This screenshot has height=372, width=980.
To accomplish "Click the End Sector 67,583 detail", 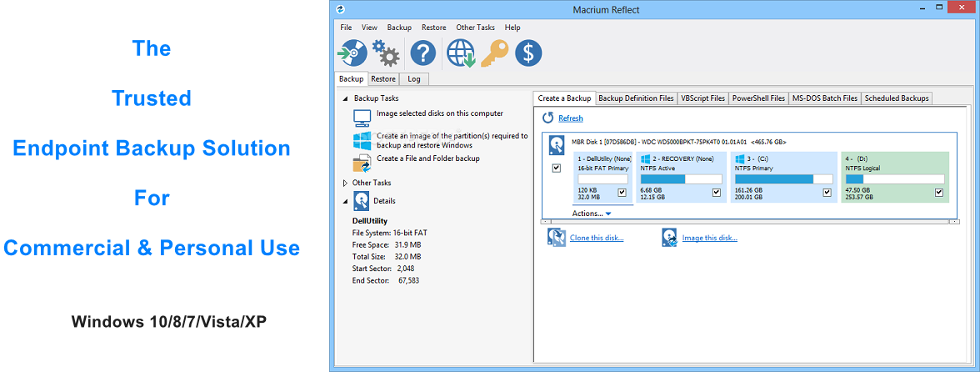I will point(386,281).
